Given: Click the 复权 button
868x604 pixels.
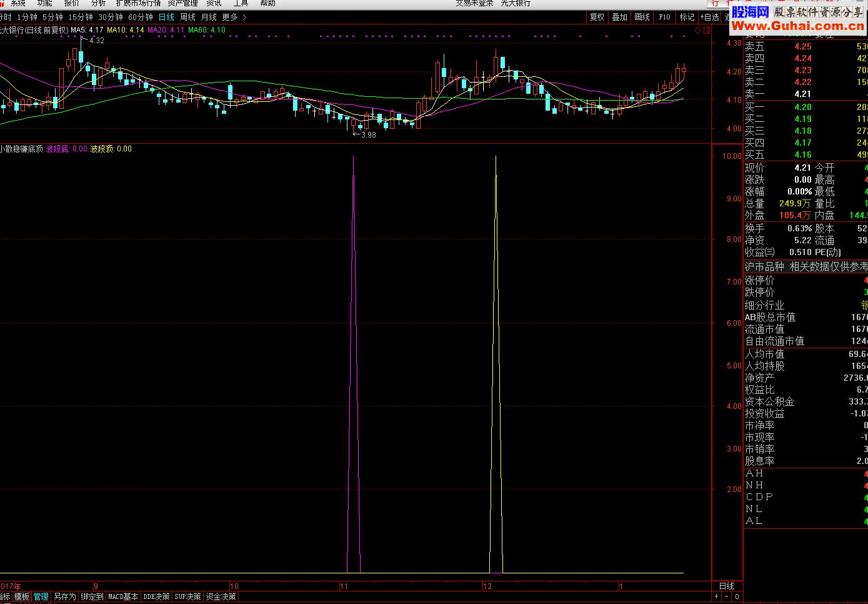Looking at the screenshot, I should [x=597, y=18].
